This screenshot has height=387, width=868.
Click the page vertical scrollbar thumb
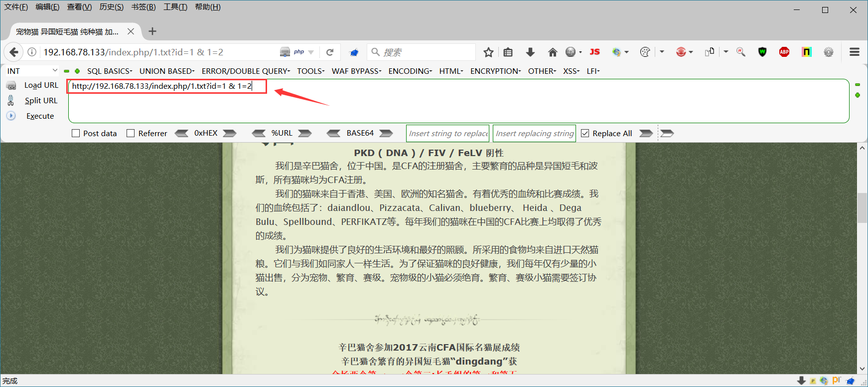coord(863,208)
